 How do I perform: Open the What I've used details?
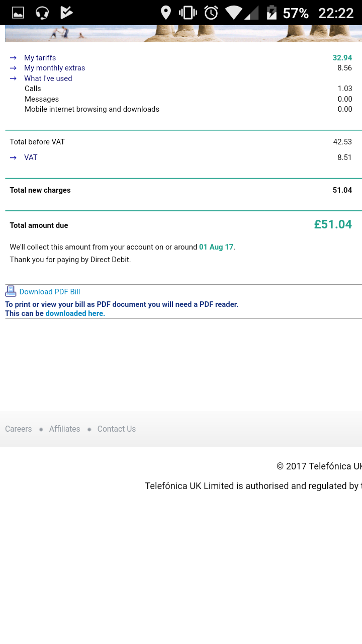tap(48, 78)
